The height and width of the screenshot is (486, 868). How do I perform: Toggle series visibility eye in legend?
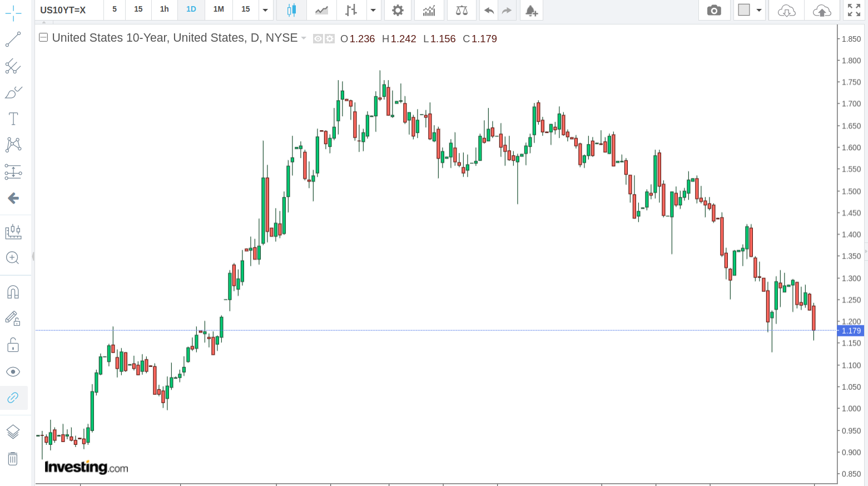tap(318, 38)
